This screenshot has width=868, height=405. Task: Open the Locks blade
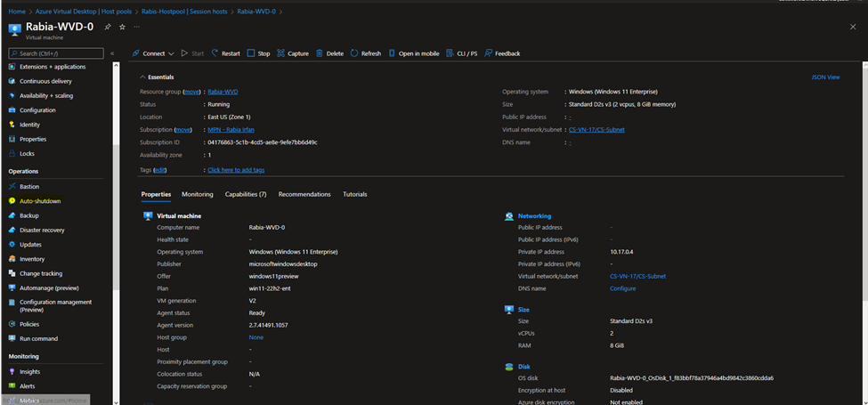pos(27,153)
